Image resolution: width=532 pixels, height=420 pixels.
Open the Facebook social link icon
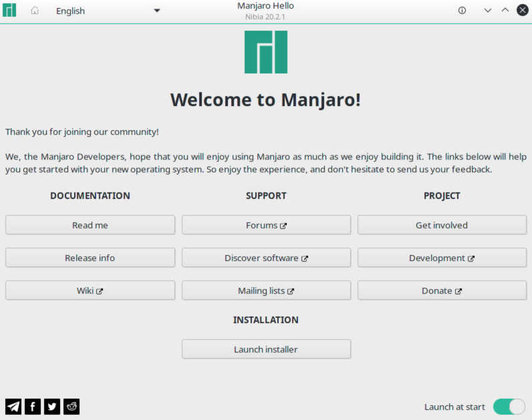[x=33, y=407]
